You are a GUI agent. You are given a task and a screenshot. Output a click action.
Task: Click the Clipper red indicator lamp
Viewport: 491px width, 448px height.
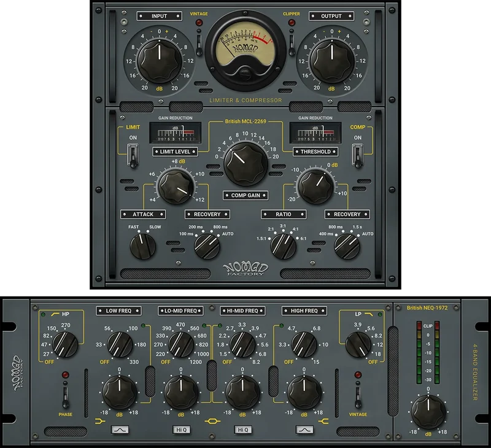pos(292,23)
